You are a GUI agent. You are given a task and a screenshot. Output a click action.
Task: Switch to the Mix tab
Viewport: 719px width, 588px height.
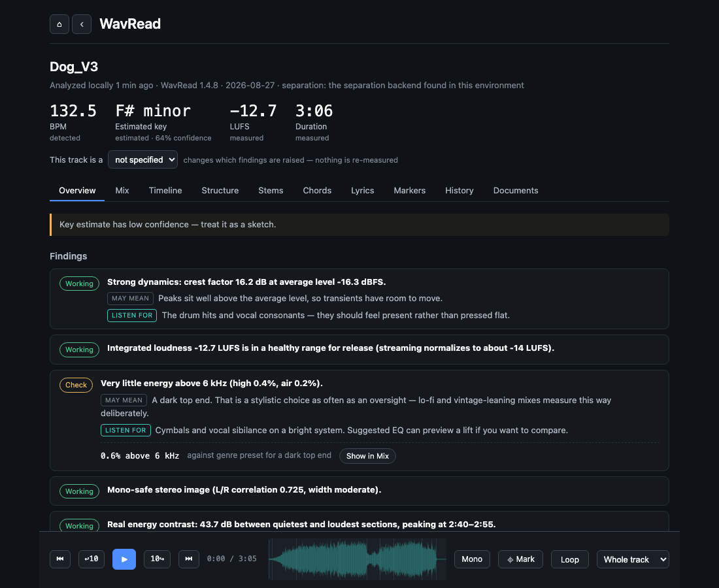[x=122, y=191]
